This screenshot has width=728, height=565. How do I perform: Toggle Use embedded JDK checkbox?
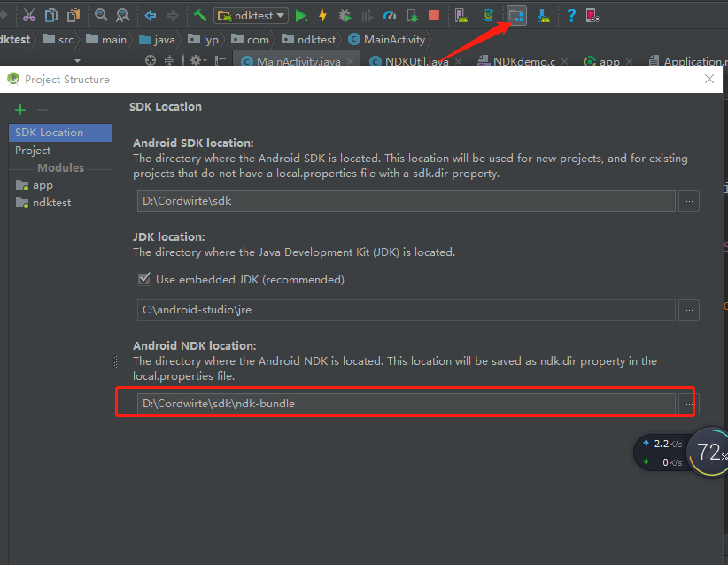click(x=144, y=279)
